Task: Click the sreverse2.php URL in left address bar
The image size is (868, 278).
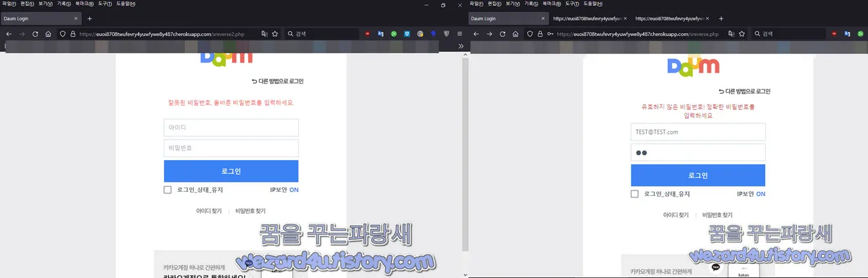Action: (x=163, y=33)
